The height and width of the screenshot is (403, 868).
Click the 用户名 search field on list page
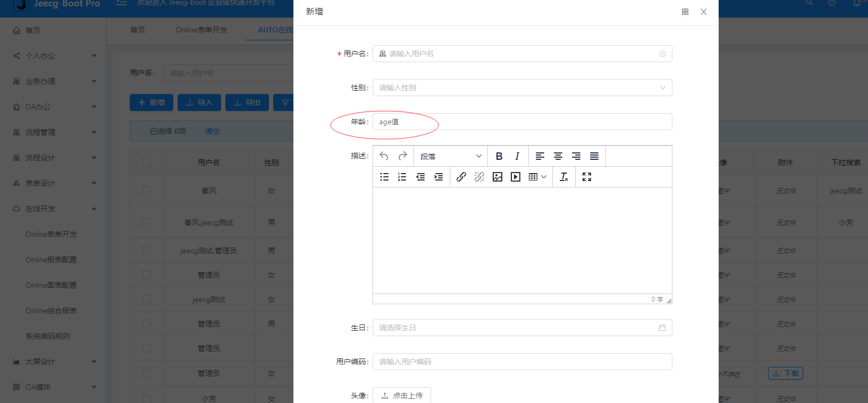pyautogui.click(x=229, y=73)
